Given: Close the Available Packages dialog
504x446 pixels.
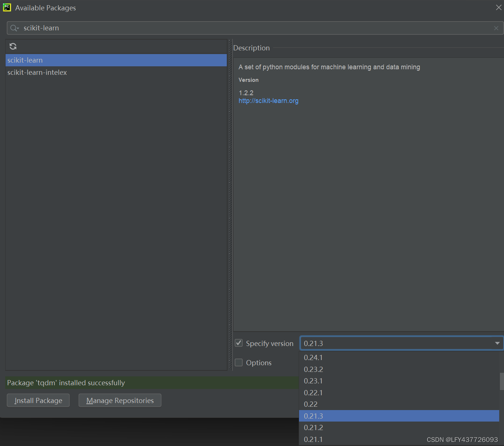Looking at the screenshot, I should coord(499,7).
